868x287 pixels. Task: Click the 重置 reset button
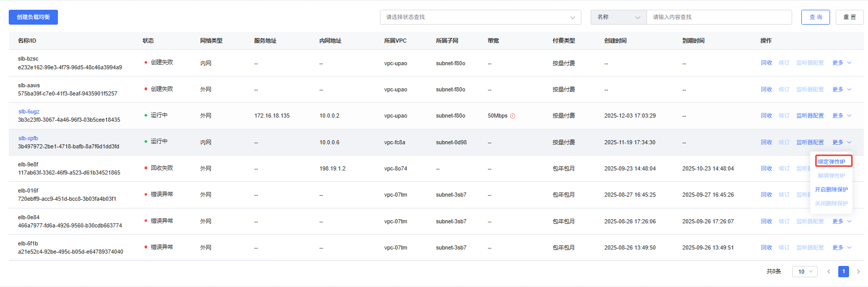[x=850, y=17]
